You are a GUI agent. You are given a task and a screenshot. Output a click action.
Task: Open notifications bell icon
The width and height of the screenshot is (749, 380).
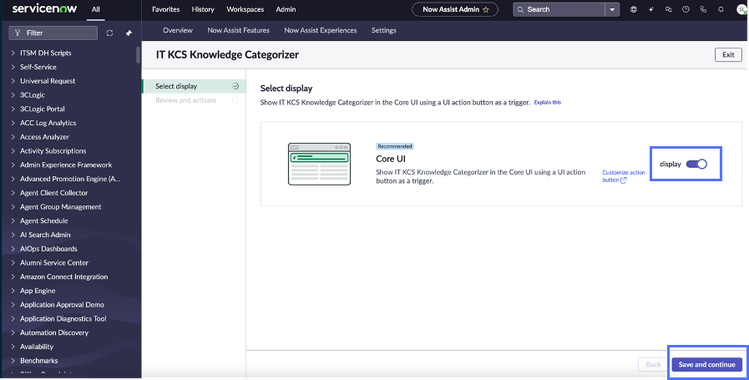coord(720,10)
